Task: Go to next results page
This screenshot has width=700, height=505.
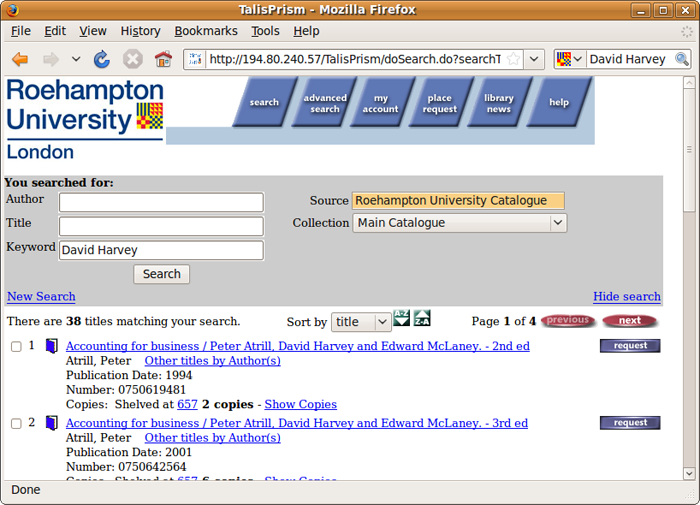Action: (630, 320)
